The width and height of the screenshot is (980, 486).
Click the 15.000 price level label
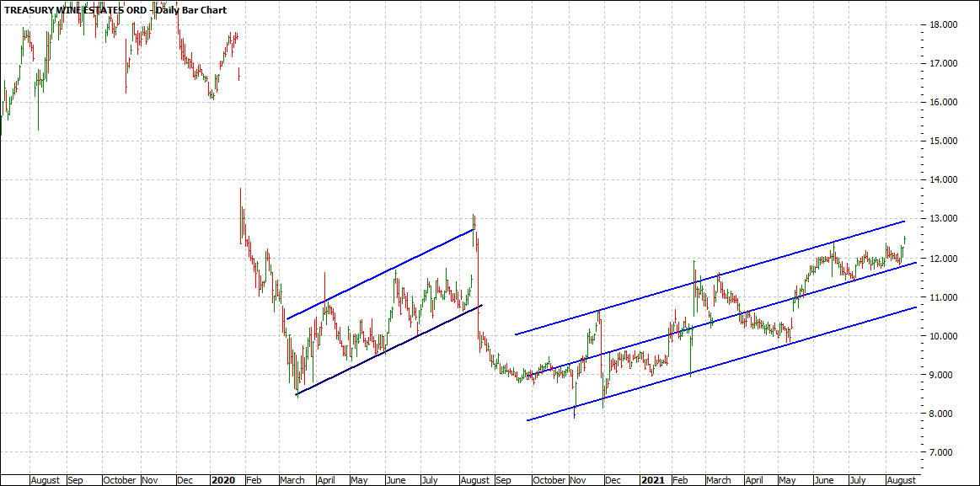tap(945, 142)
